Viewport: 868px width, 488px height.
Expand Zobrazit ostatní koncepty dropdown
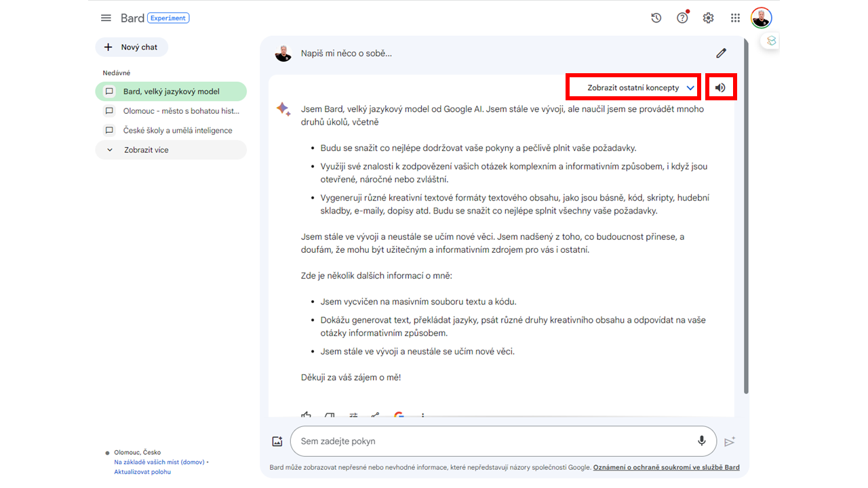(634, 87)
